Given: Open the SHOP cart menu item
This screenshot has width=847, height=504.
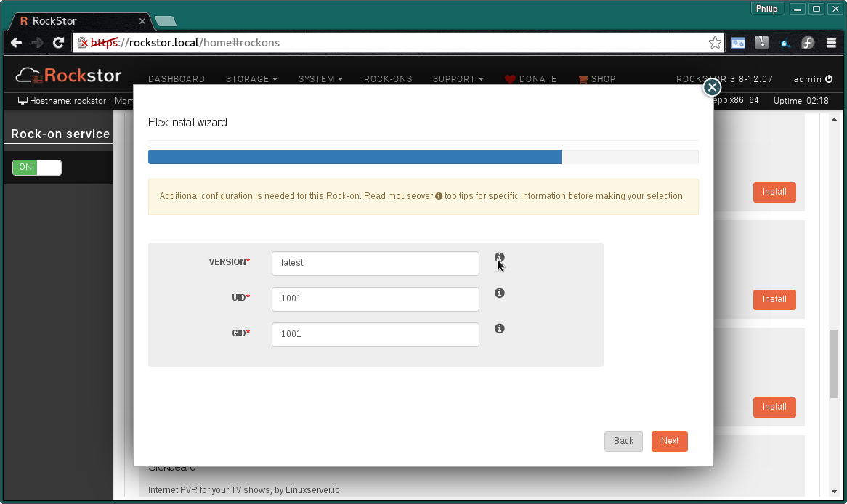Looking at the screenshot, I should click(x=596, y=79).
